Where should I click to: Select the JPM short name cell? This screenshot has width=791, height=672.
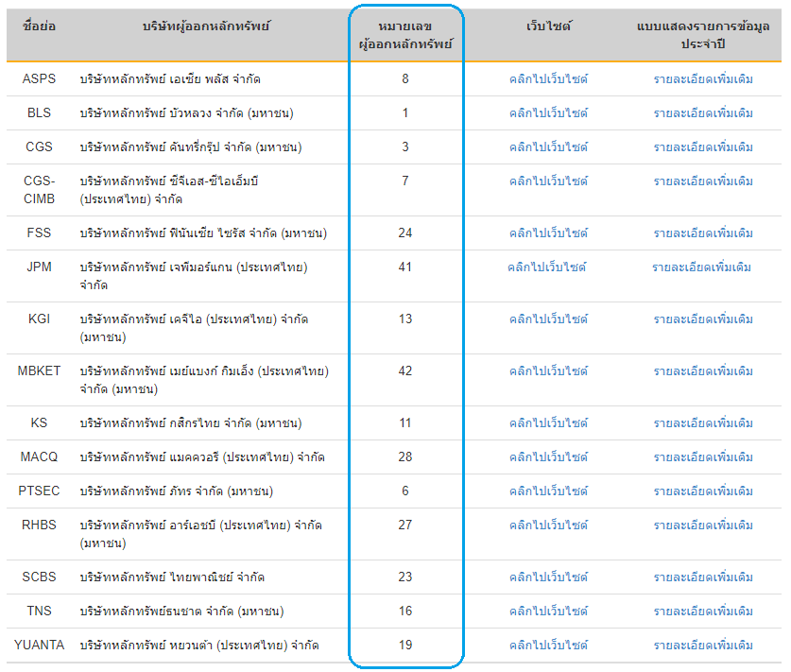pyautogui.click(x=39, y=267)
